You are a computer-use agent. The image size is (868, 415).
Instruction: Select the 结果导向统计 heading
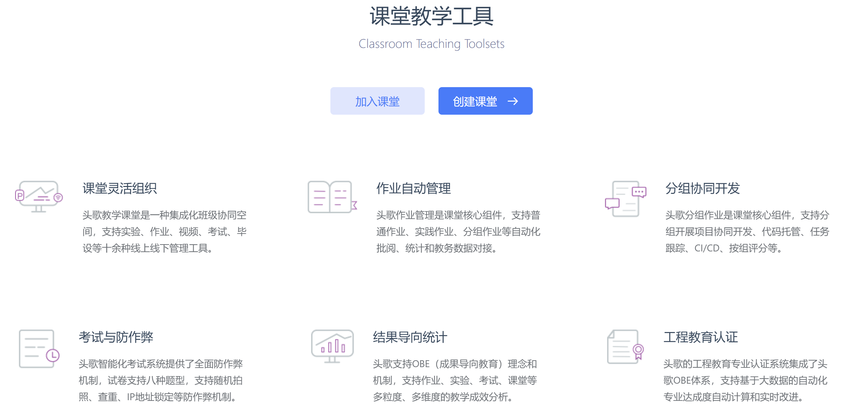pyautogui.click(x=410, y=337)
